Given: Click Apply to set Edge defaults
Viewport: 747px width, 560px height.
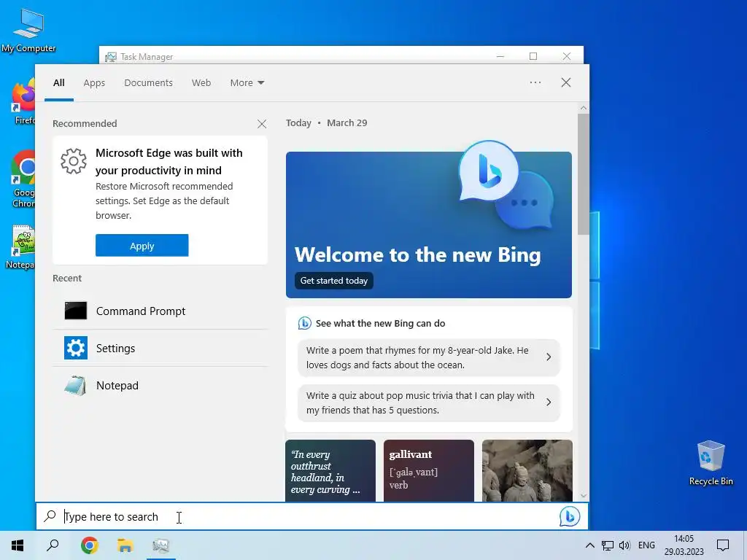Looking at the screenshot, I should [x=142, y=245].
